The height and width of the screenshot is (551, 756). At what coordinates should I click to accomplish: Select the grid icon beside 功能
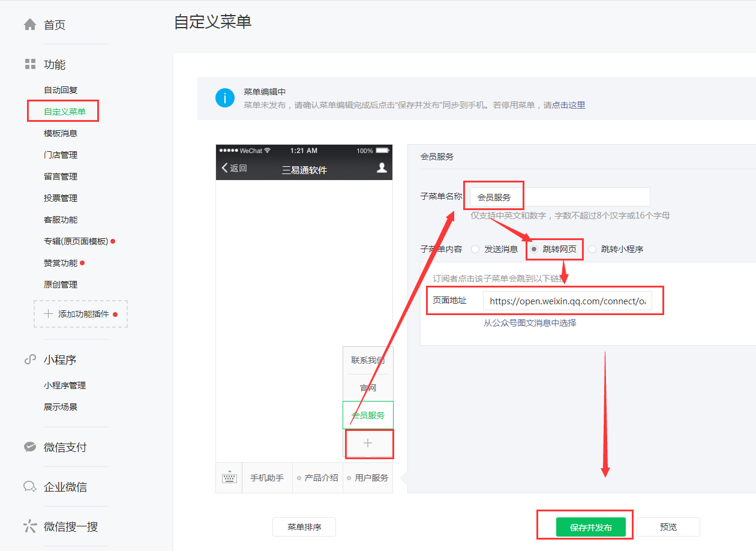coord(30,64)
